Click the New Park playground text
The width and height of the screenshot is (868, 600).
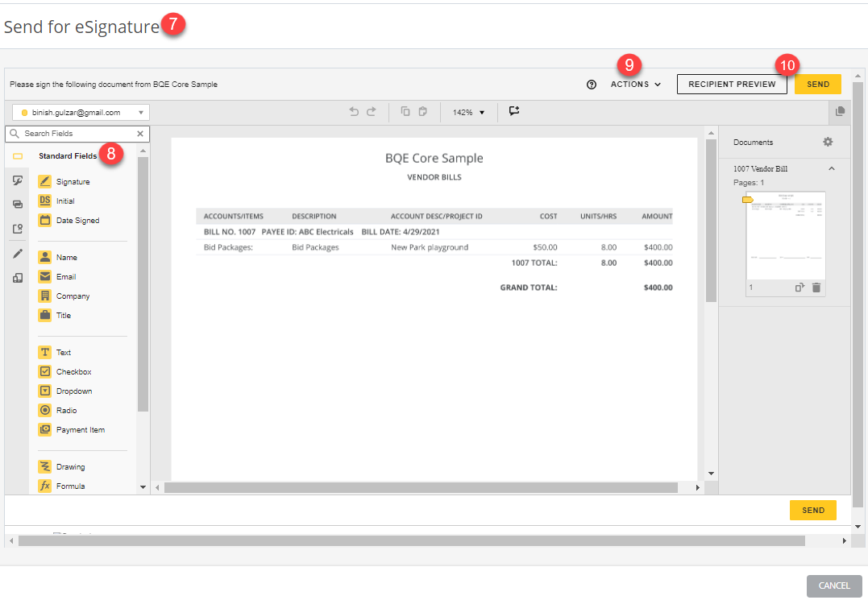click(x=430, y=248)
